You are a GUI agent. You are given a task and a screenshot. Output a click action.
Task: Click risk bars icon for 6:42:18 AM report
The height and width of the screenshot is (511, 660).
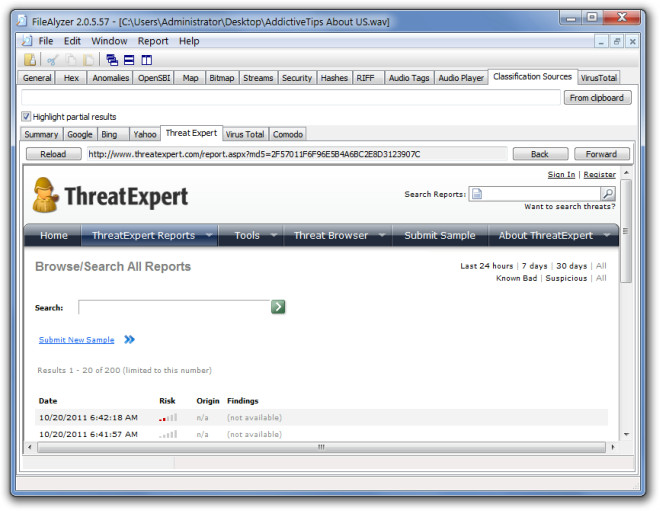(x=168, y=418)
